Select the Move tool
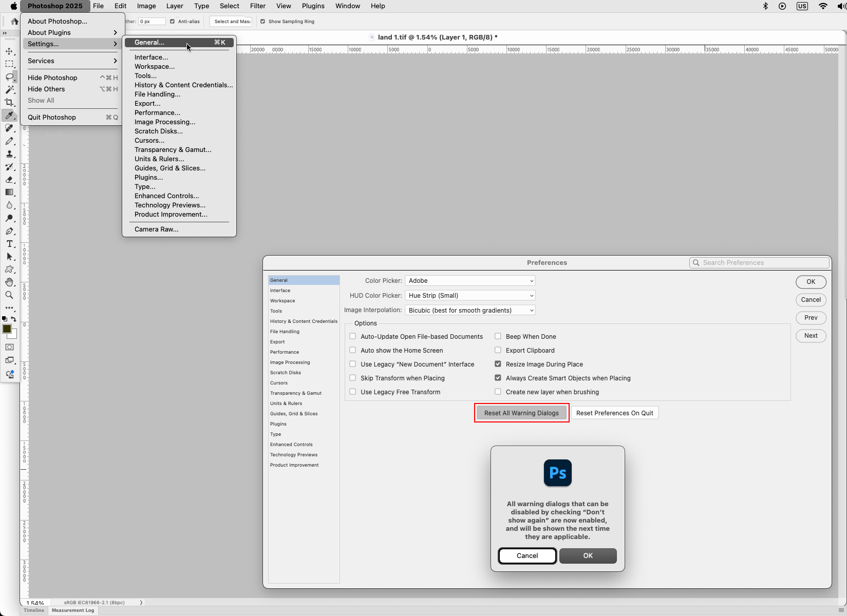Viewport: 847px width, 616px height. [9, 51]
